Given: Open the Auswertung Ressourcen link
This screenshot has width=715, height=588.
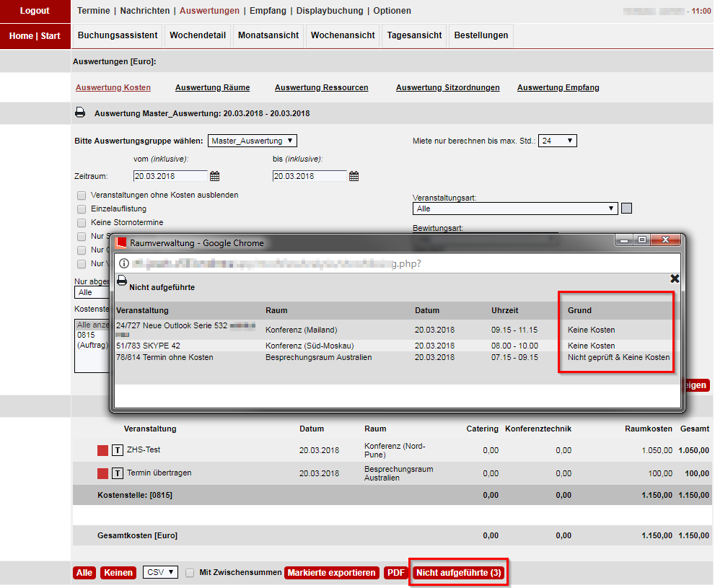Looking at the screenshot, I should 322,87.
